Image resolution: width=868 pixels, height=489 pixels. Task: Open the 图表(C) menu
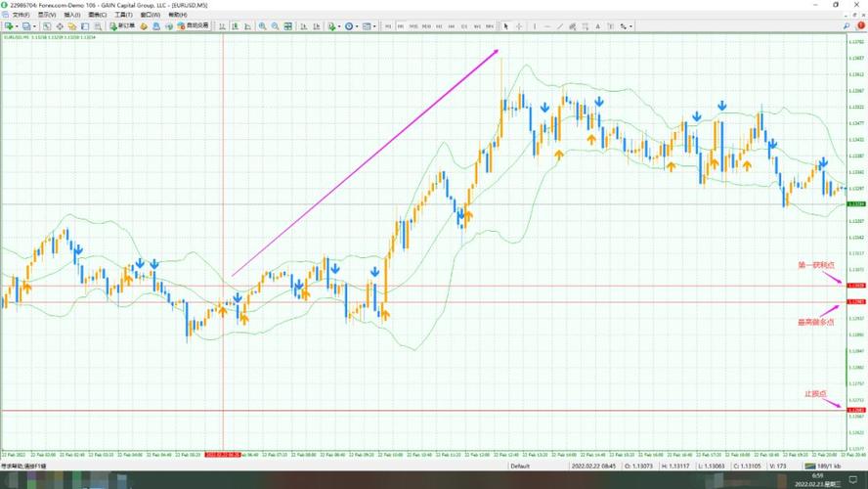98,16
